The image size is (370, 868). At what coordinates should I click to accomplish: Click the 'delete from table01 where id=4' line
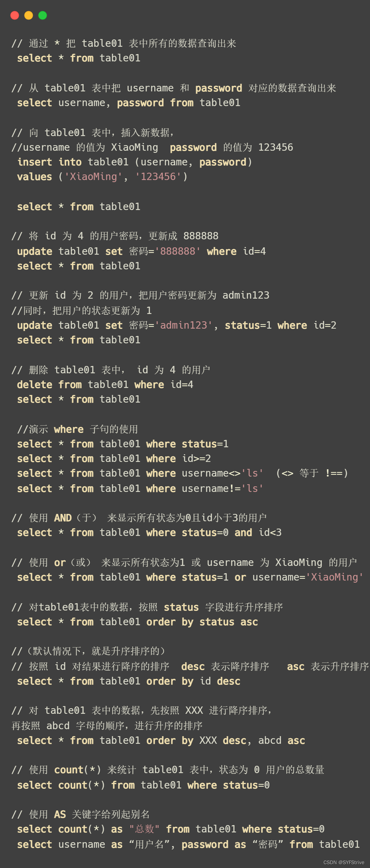pos(105,384)
